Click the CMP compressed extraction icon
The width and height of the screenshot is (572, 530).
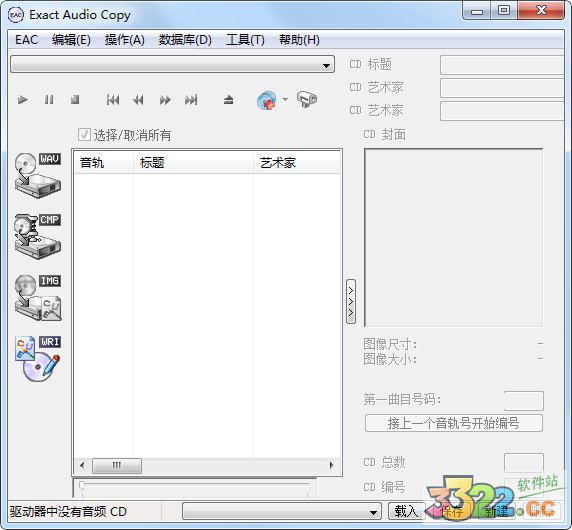click(x=38, y=236)
